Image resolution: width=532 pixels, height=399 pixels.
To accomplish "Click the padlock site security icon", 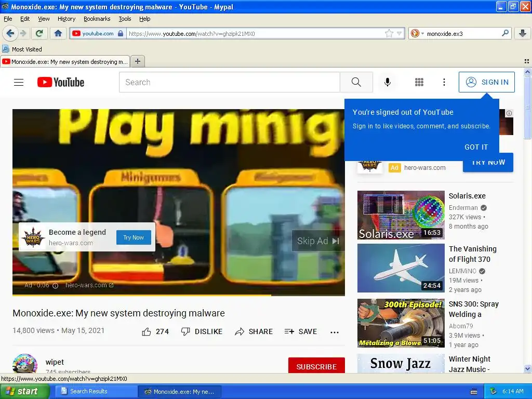I will [121, 33].
